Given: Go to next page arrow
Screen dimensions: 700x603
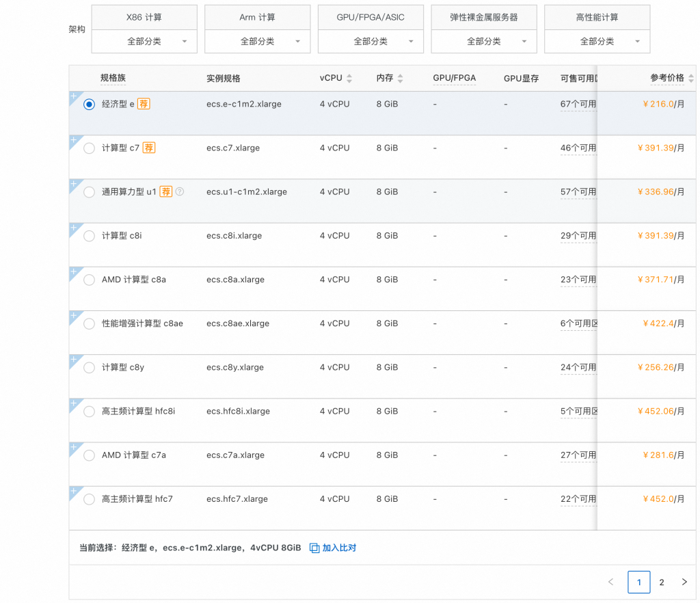Looking at the screenshot, I should pyautogui.click(x=684, y=582).
